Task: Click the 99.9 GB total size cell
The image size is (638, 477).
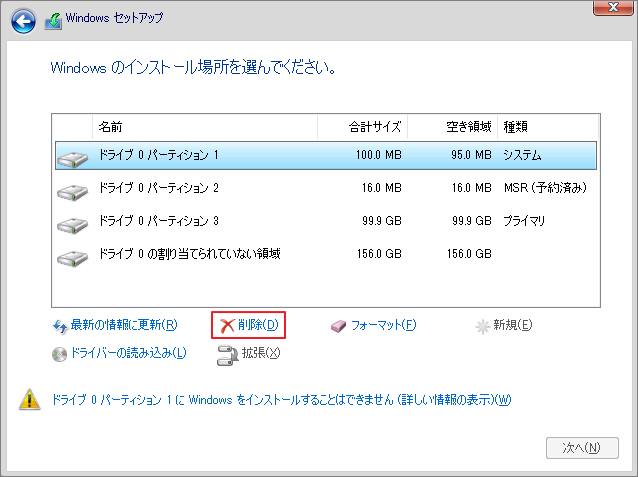Action: (x=382, y=221)
